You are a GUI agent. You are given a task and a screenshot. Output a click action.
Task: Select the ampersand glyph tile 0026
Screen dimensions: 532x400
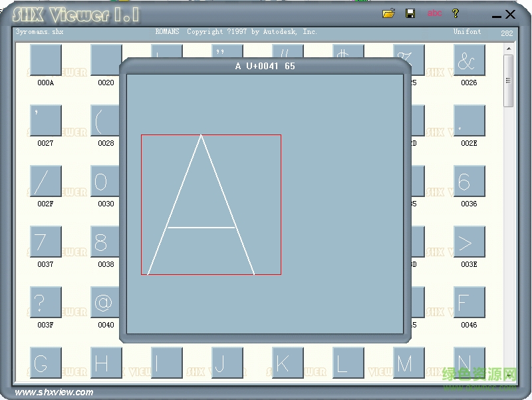[x=469, y=61]
